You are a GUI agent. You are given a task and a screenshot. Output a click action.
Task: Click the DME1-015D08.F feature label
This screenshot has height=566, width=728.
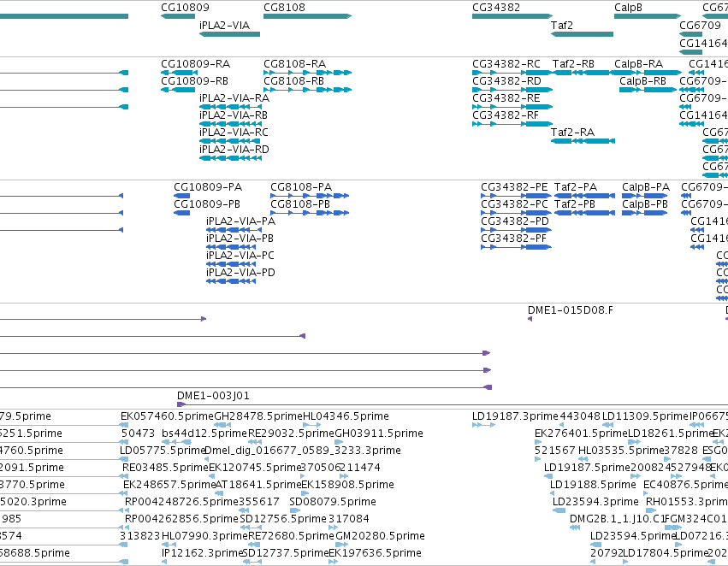tap(571, 310)
